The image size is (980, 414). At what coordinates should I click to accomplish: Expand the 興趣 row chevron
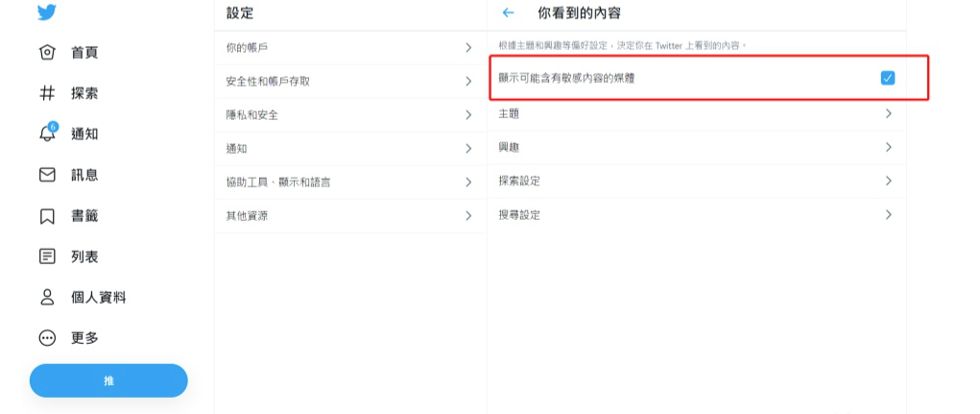pyautogui.click(x=888, y=147)
